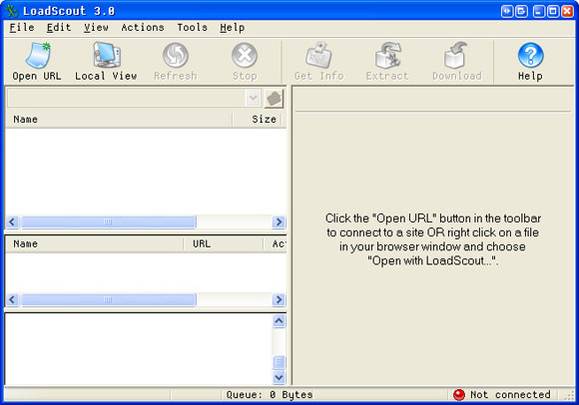The image size is (579, 405).
Task: Open Help from the toolbar
Action: 530,61
